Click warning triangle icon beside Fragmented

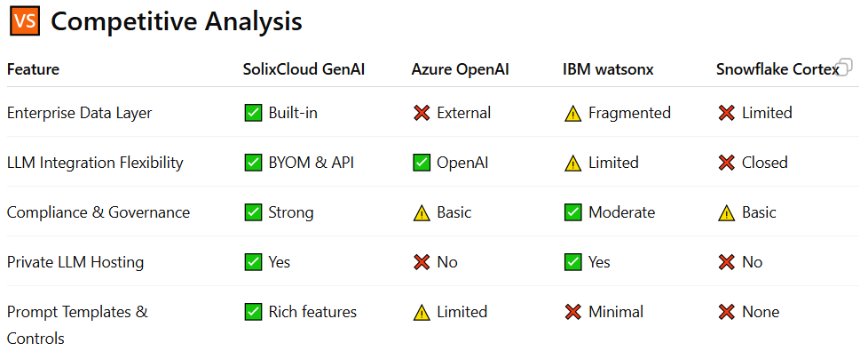[573, 113]
